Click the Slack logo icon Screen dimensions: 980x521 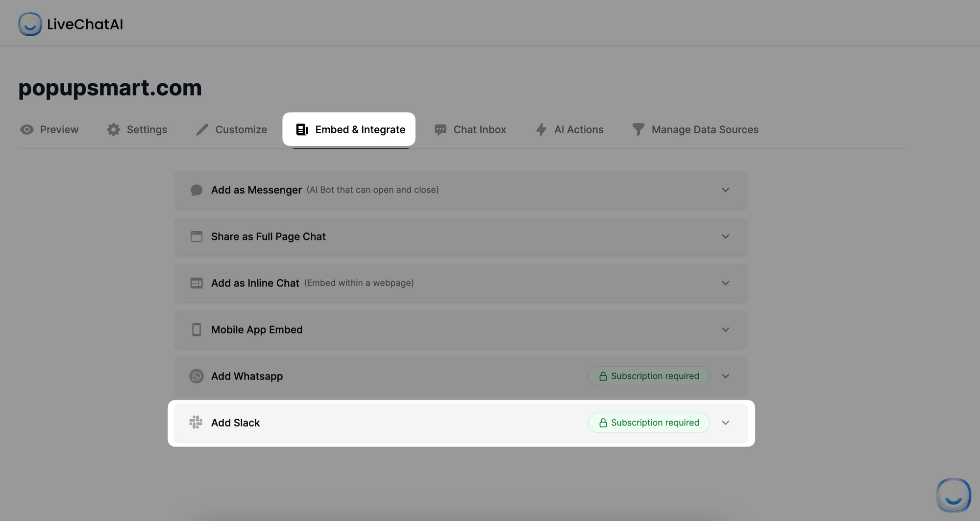[x=196, y=422]
